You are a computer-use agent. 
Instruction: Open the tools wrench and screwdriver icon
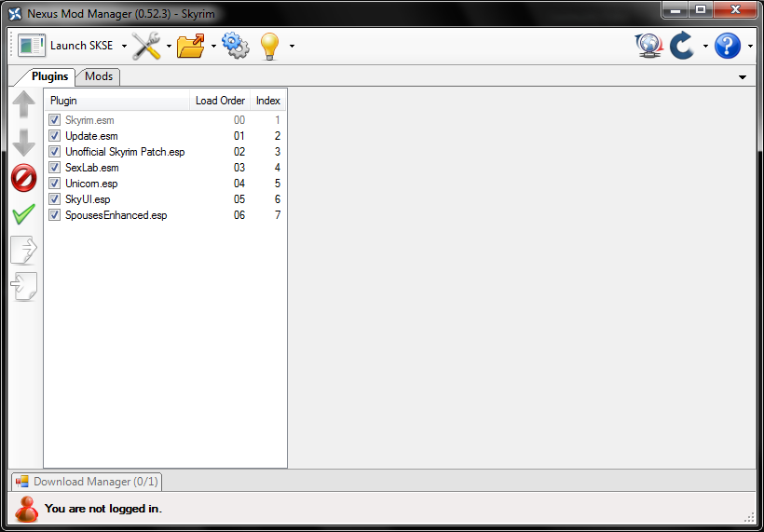pyautogui.click(x=146, y=46)
